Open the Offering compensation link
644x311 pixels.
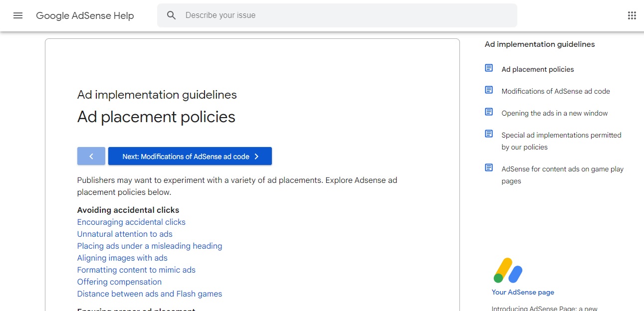point(119,282)
